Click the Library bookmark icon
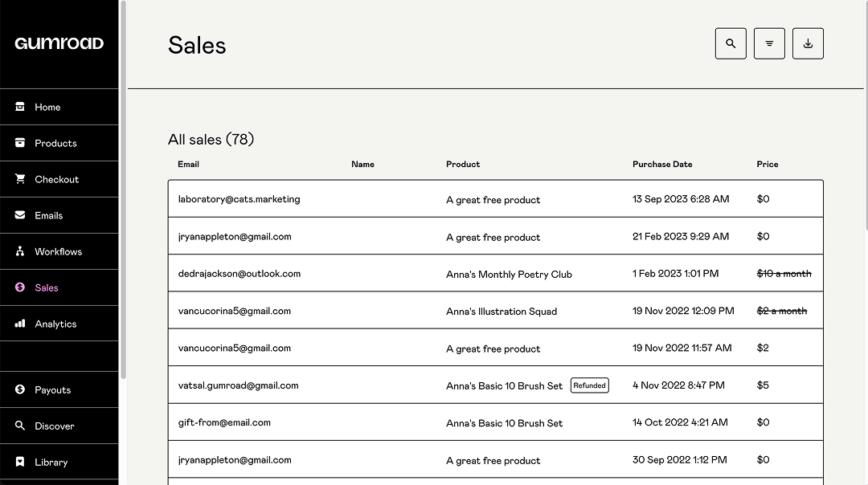 [x=20, y=462]
